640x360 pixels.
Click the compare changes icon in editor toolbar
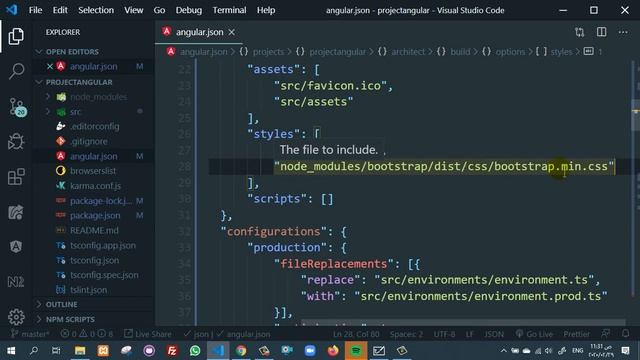pyautogui.click(x=579, y=32)
